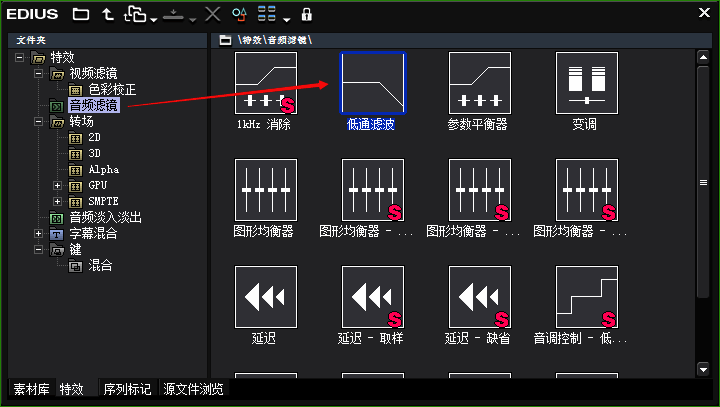Collapse the 视频滤镜 tree node
Image resolution: width=720 pixels, height=407 pixels.
coord(39,73)
